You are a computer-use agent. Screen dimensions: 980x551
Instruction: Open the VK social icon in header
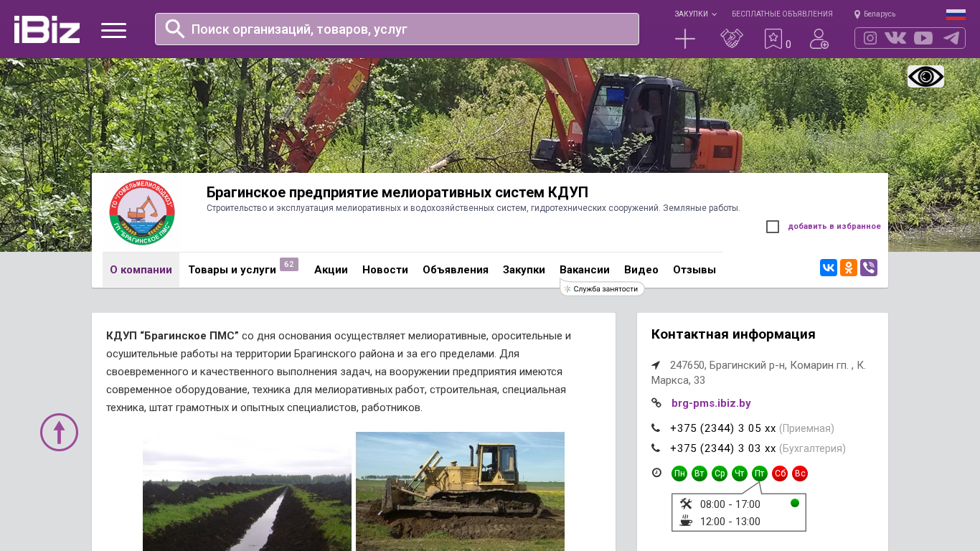pyautogui.click(x=895, y=38)
